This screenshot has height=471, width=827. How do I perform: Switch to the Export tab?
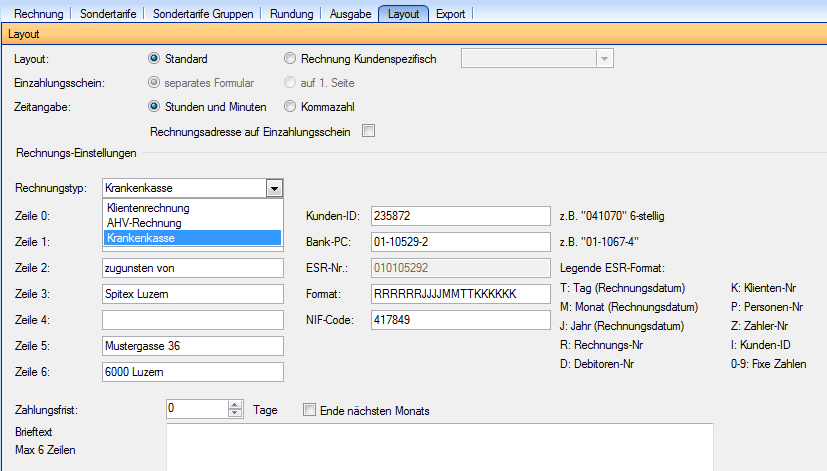coord(450,14)
